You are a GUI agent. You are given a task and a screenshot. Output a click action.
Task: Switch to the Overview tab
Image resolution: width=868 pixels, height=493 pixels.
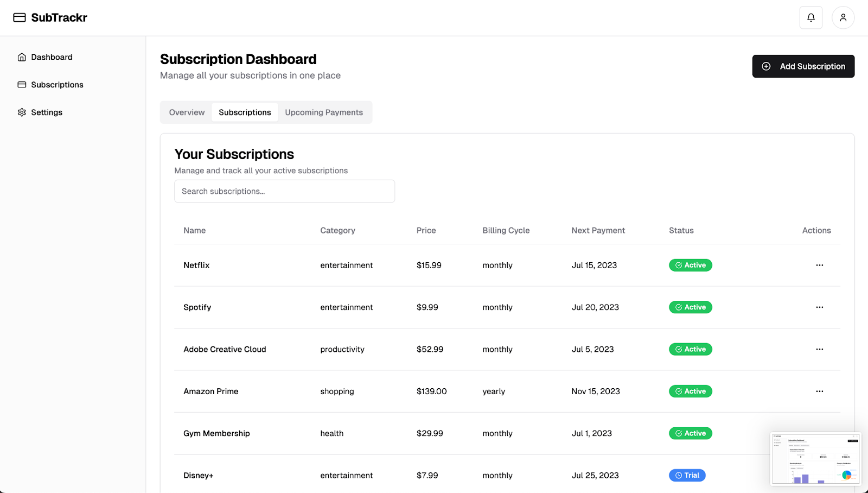[x=187, y=112]
